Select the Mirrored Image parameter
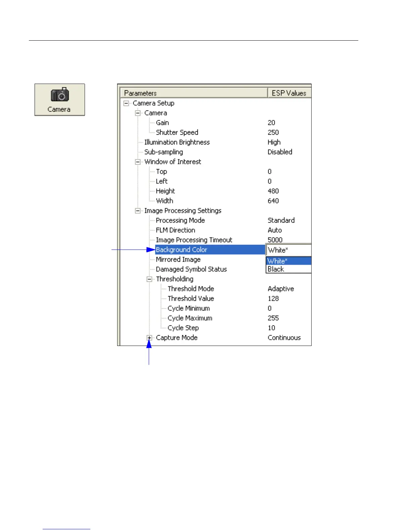Image resolution: width=411 pixels, height=532 pixels. (178, 260)
